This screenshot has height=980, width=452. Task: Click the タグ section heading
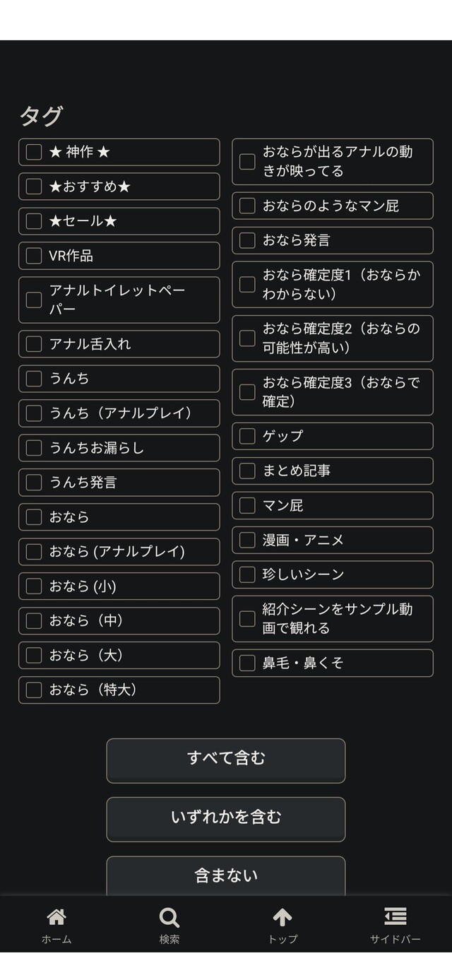(41, 116)
